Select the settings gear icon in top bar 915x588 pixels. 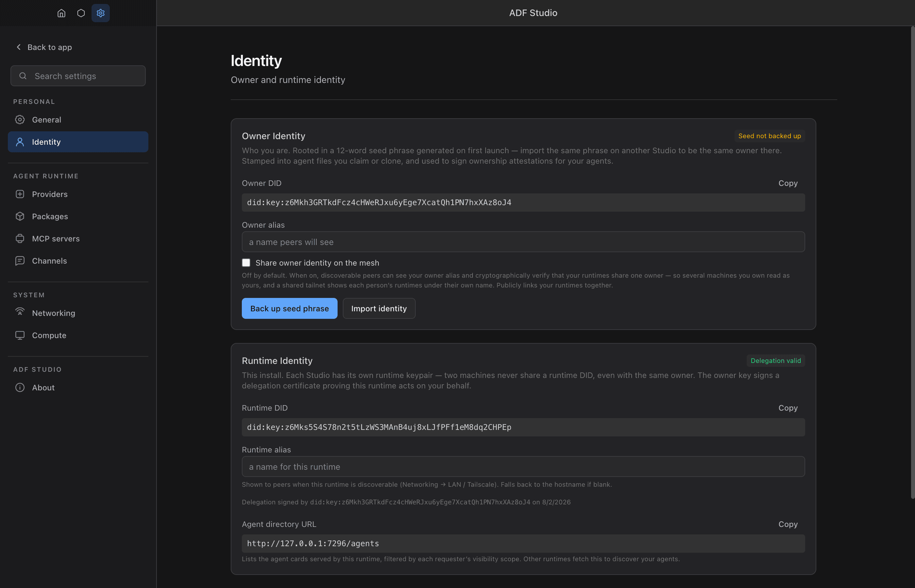pyautogui.click(x=100, y=13)
